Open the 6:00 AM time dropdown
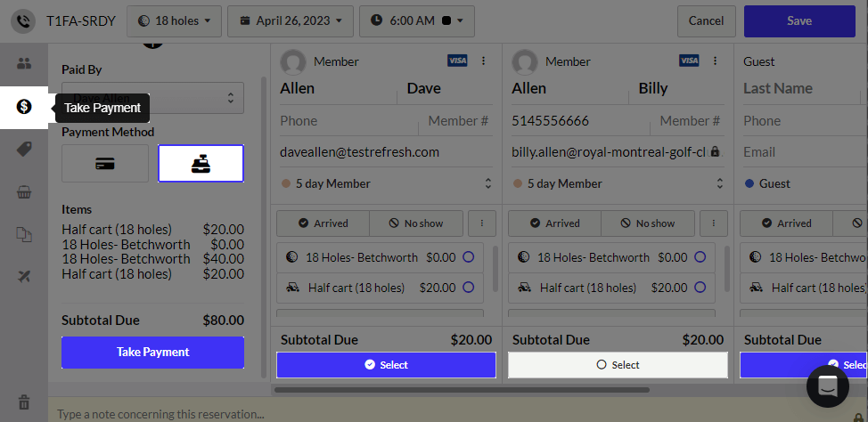Image resolution: width=868 pixels, height=422 pixels. pyautogui.click(x=417, y=21)
